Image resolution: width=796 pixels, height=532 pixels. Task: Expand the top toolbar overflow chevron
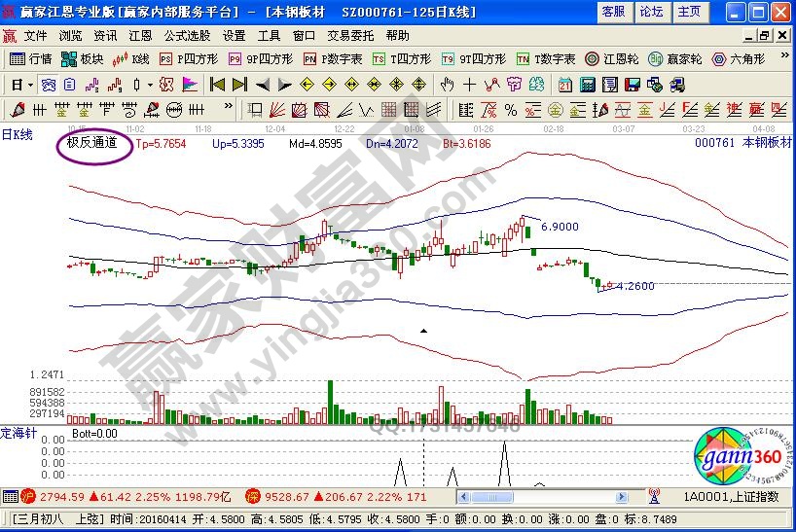[785, 55]
